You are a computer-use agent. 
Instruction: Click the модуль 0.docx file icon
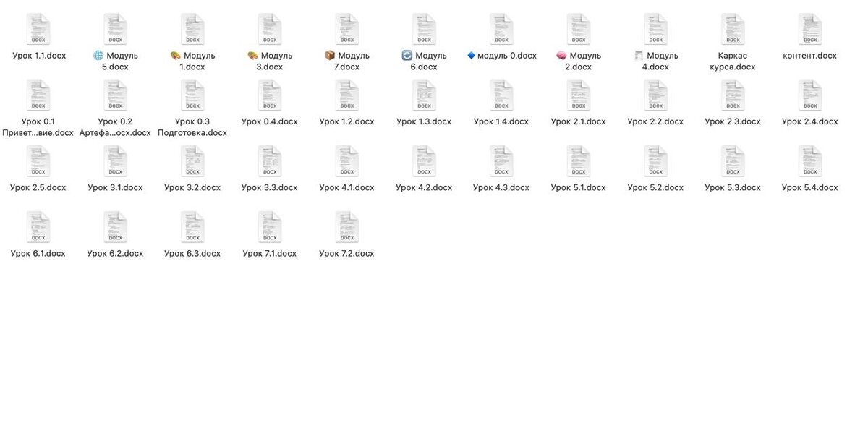[501, 29]
